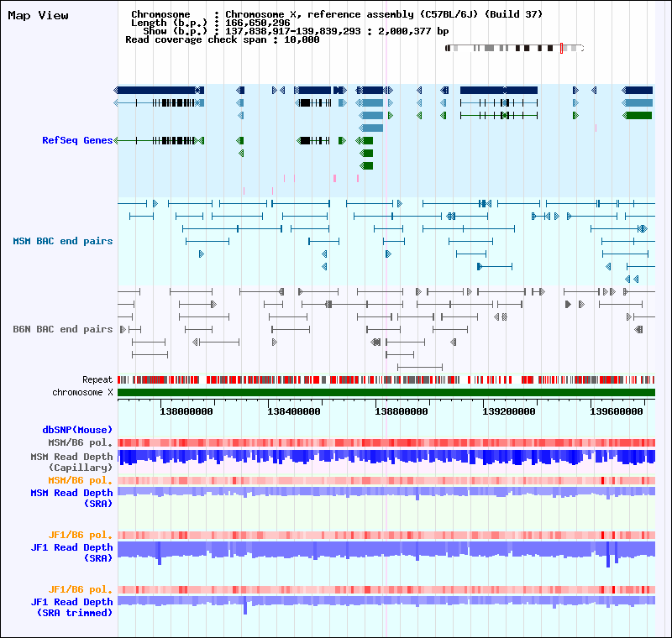Click the MSM Capillary read depth blue histogram

[386, 458]
